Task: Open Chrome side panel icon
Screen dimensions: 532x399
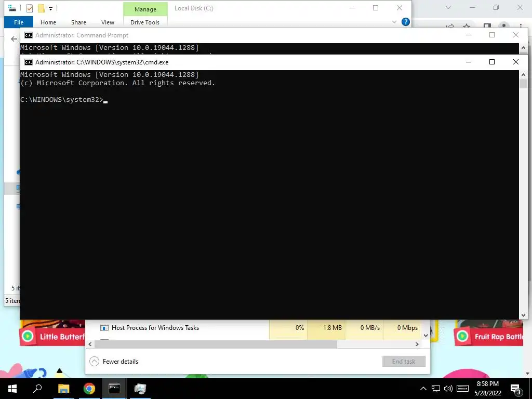Action: pyautogui.click(x=487, y=25)
